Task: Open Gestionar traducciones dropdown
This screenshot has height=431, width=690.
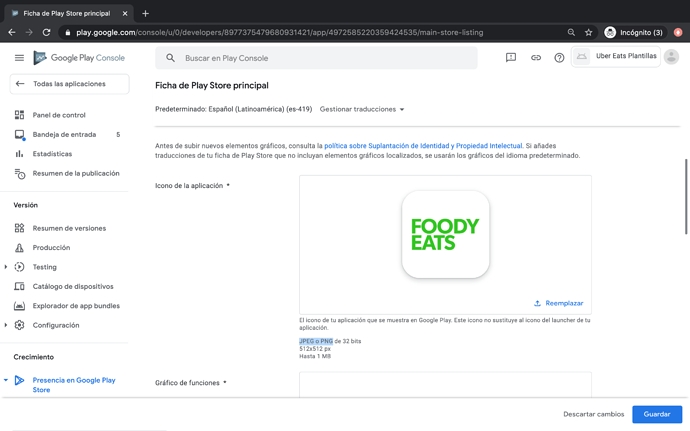Action: click(362, 109)
